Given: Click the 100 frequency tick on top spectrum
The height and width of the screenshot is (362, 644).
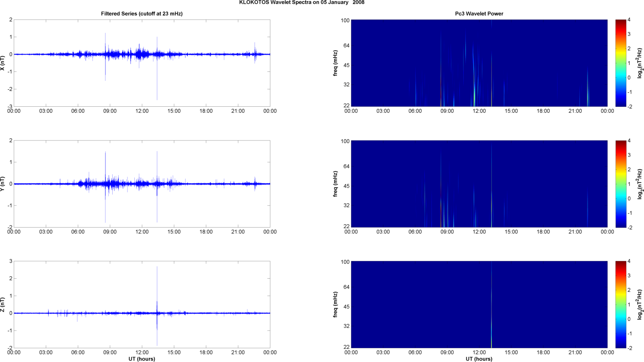Looking at the screenshot, I should [x=345, y=20].
